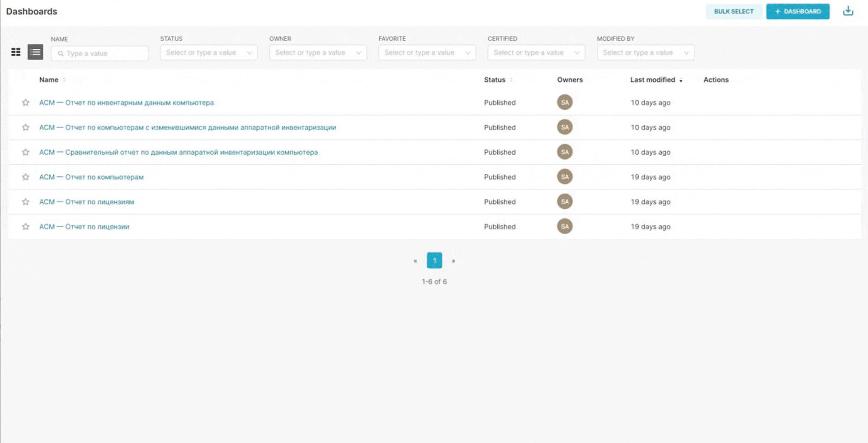Click '10 days ago' for 'инвентарным данным компьютера'
Screen dimensions: 868x443
click(651, 103)
